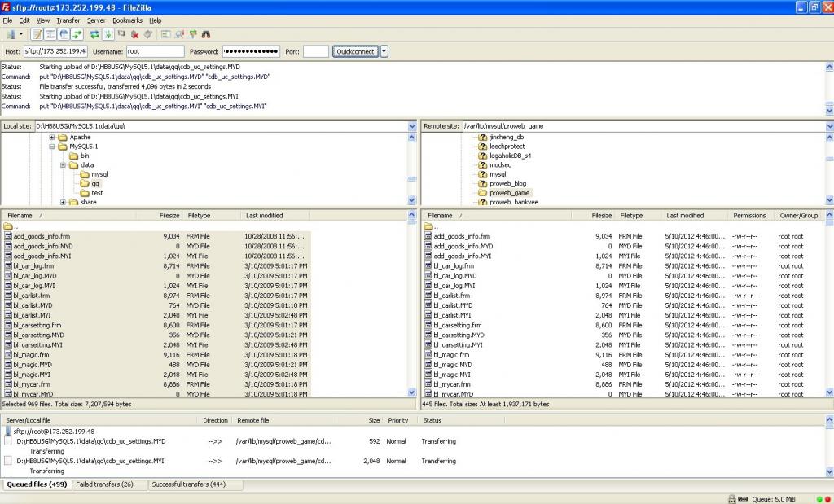This screenshot has height=504, width=834.
Task: Open the Transfer menu
Action: 68,20
